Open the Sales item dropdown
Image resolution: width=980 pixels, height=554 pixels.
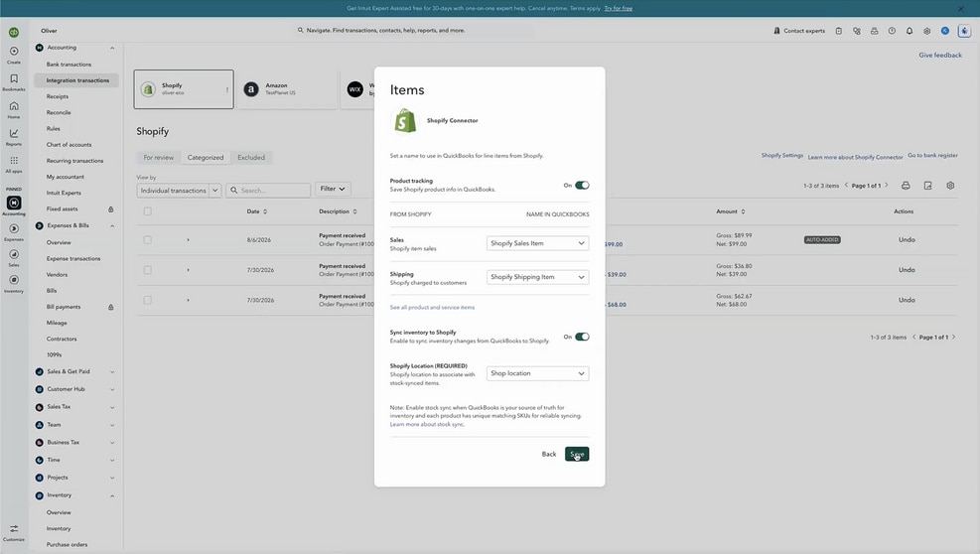(x=537, y=243)
